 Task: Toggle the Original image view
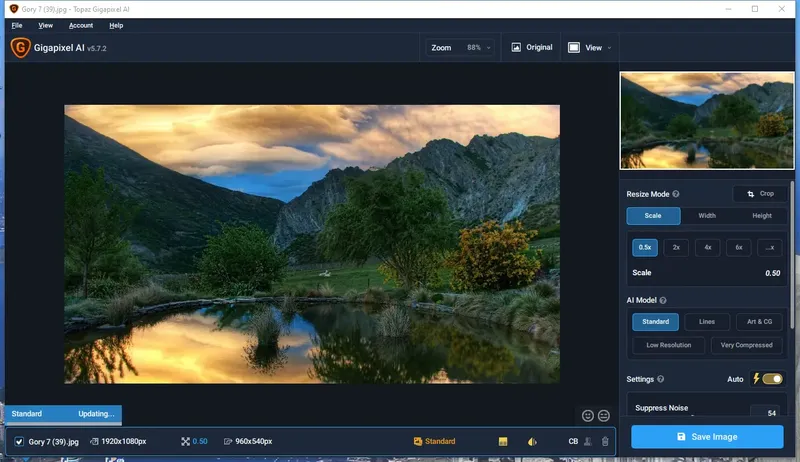coord(532,47)
